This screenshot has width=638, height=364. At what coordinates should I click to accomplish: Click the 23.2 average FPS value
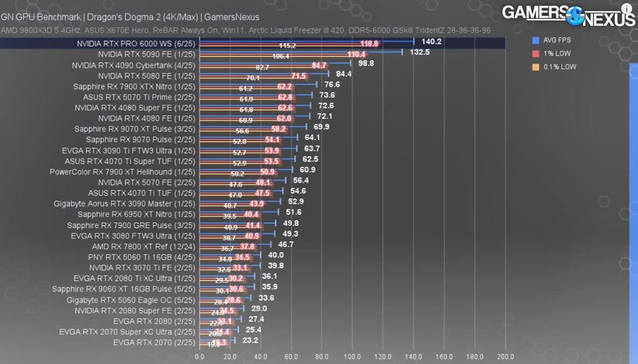click(250, 340)
